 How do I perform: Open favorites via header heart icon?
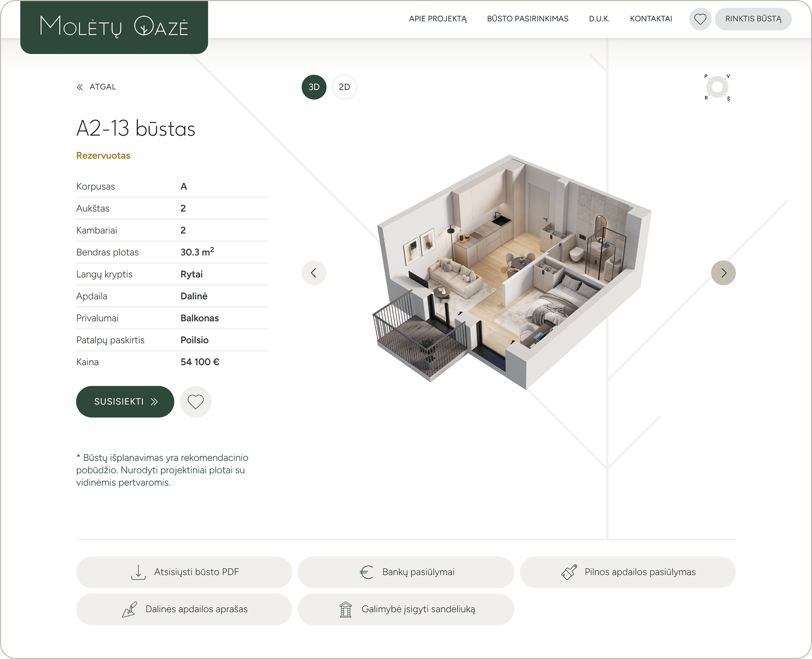click(x=700, y=19)
